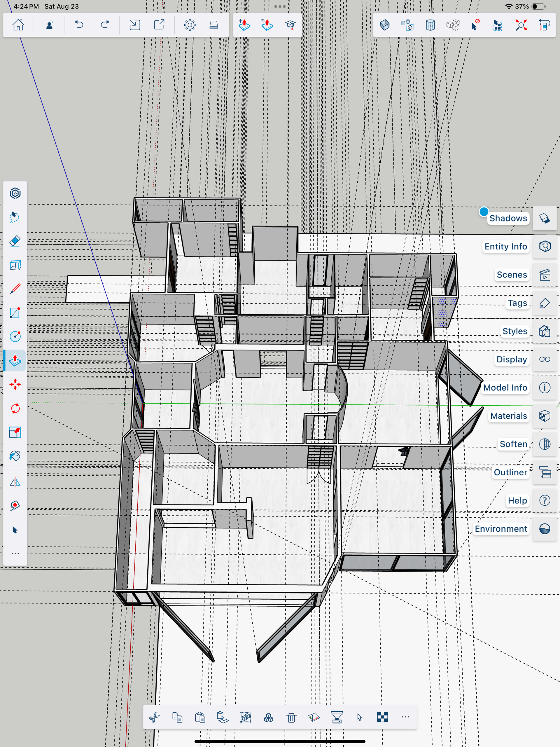This screenshot has width=560, height=747.
Task: Click the Undo arrow
Action: tap(79, 25)
